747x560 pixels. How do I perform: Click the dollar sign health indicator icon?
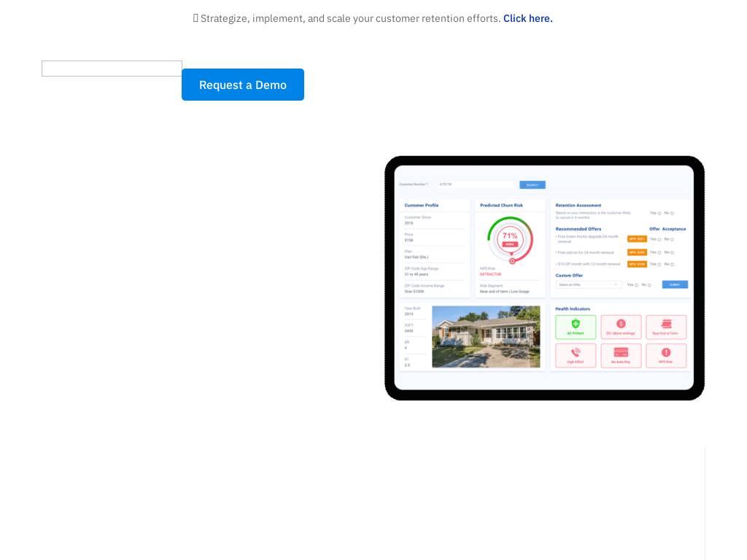tap(621, 324)
